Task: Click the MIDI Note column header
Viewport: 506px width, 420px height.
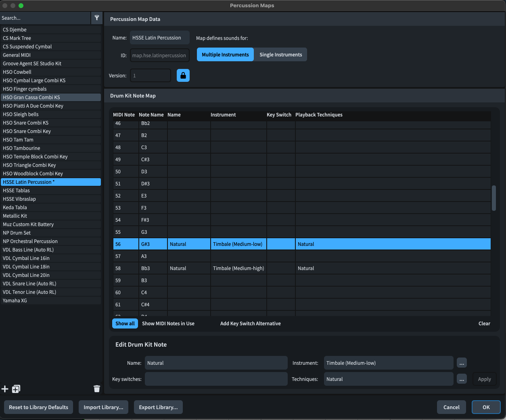Action: click(124, 114)
